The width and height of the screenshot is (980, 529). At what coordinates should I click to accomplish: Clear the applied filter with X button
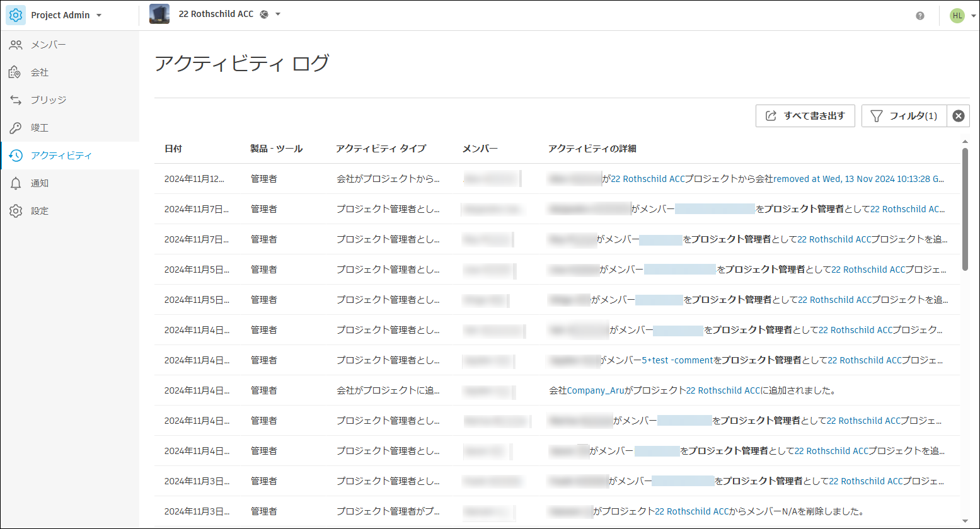[x=958, y=116]
